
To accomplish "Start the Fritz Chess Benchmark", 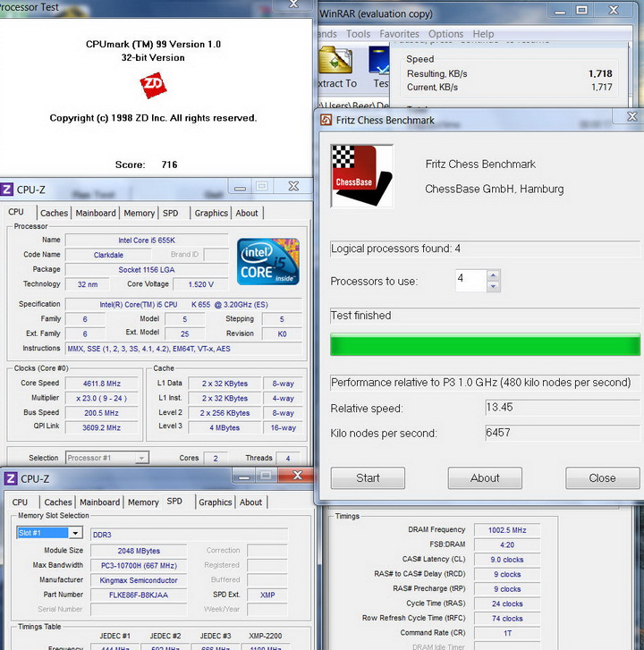I will pyautogui.click(x=368, y=478).
